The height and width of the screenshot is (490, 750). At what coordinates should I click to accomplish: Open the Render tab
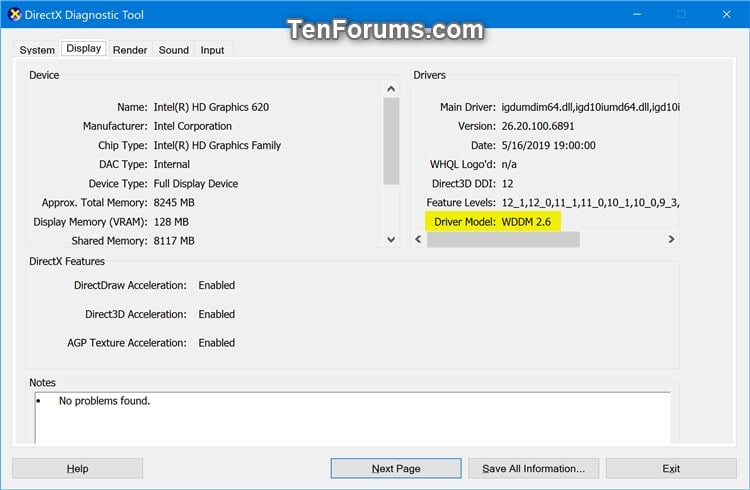(x=130, y=50)
